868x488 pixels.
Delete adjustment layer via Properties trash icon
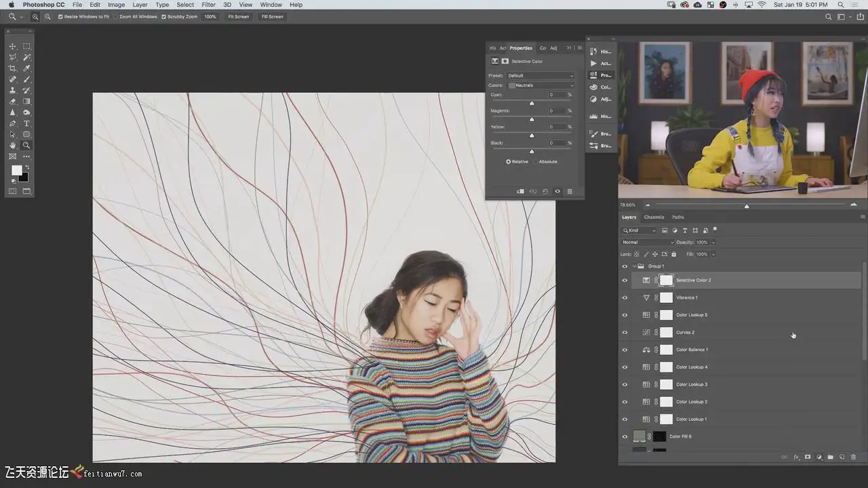[570, 191]
